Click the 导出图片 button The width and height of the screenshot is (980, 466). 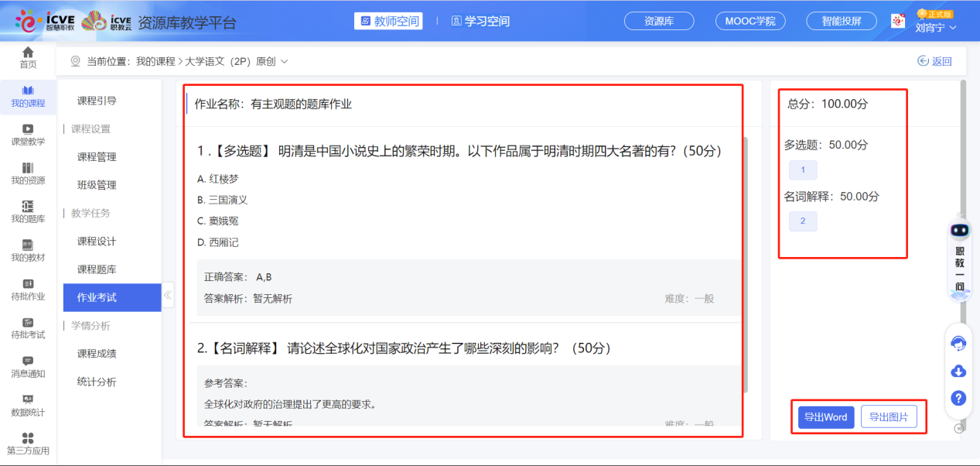(888, 417)
